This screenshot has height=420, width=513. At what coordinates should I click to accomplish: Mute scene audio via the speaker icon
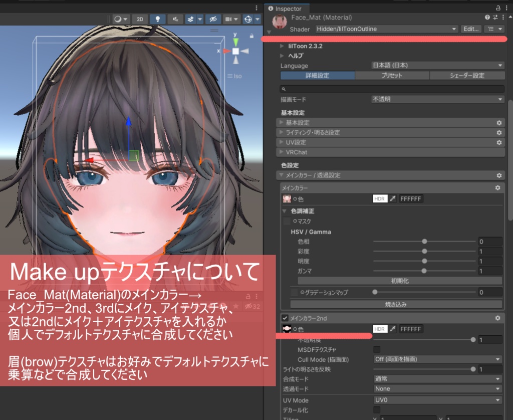[x=175, y=19]
